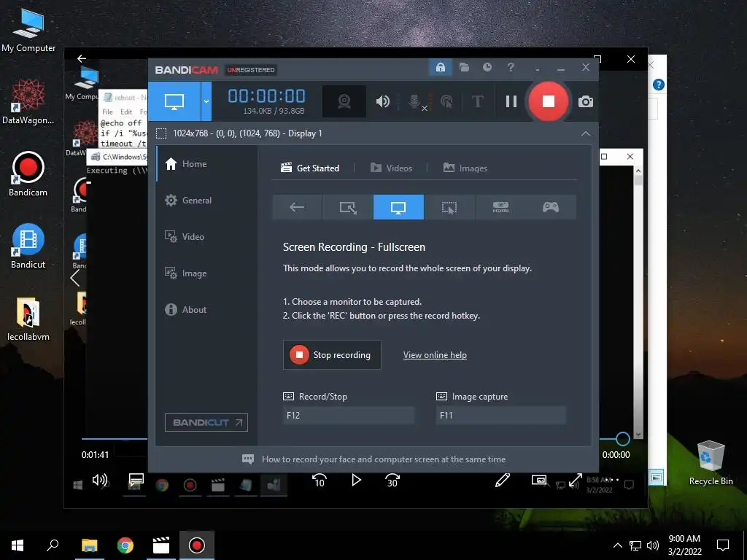
Task: Toggle the mouse click effect icon
Action: tap(446, 101)
